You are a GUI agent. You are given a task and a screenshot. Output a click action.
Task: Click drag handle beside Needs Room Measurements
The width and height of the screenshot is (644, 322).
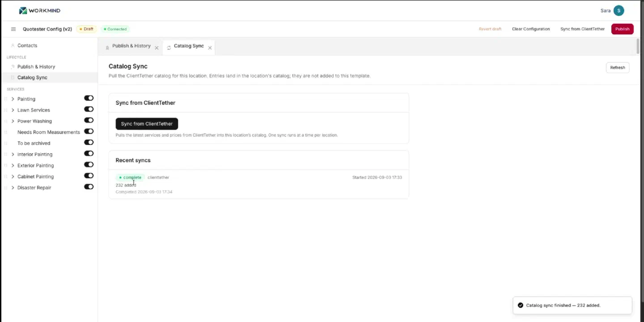6,133
